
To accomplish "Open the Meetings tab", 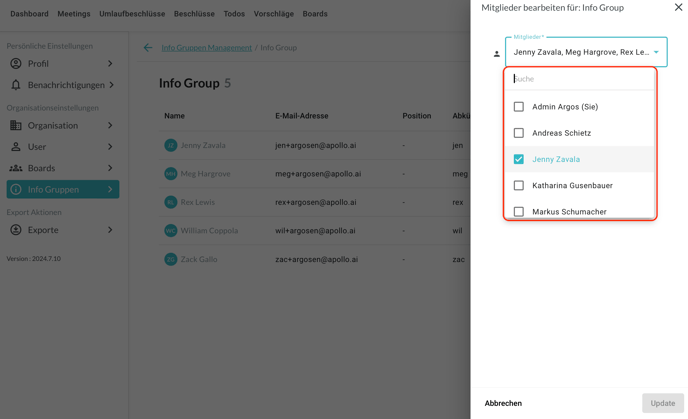I will (x=74, y=14).
